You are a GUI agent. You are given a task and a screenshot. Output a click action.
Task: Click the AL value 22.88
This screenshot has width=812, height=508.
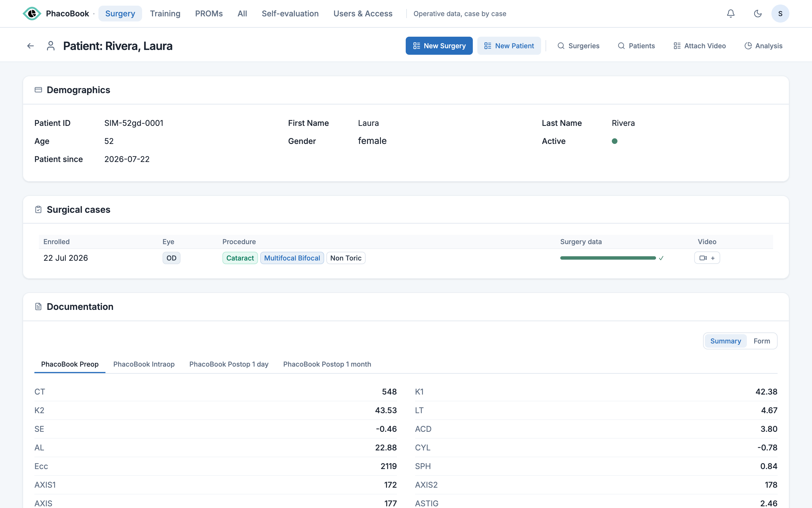coord(386,448)
